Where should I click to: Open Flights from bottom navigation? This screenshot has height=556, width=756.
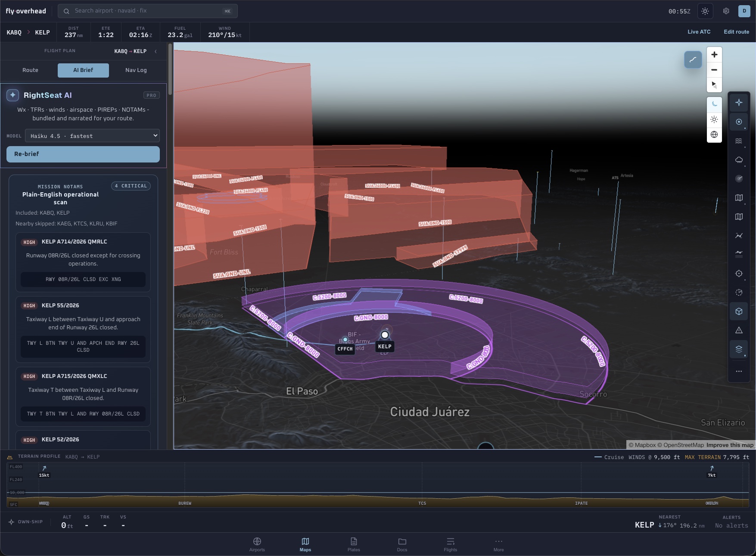(x=450, y=544)
